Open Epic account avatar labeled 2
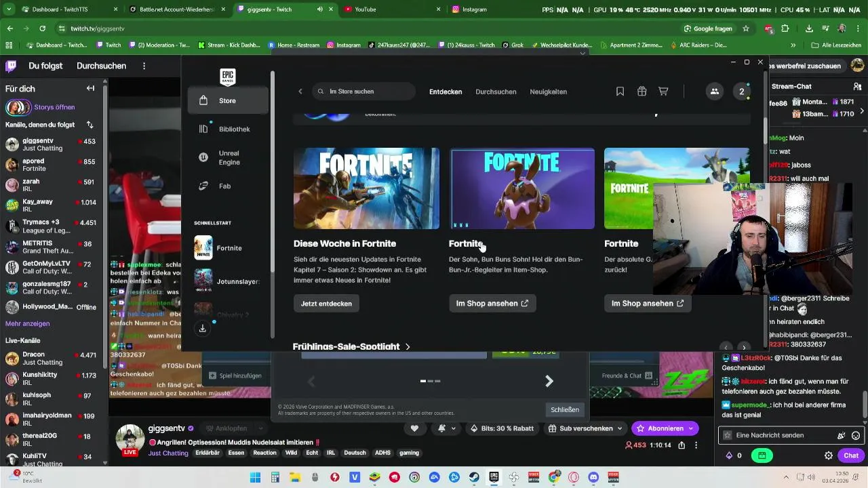Image resolution: width=868 pixels, height=488 pixels. (742, 91)
